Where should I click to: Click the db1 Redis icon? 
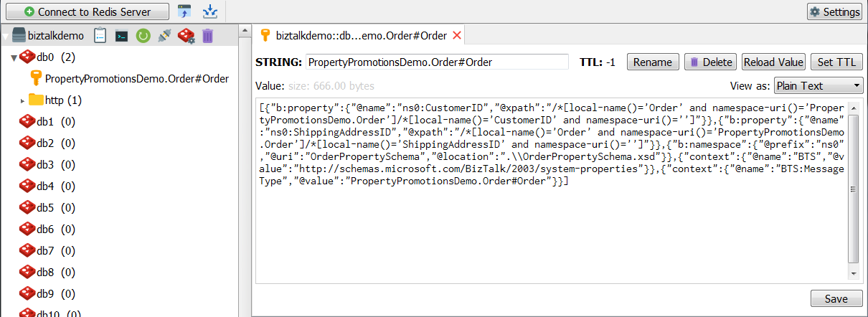27,121
